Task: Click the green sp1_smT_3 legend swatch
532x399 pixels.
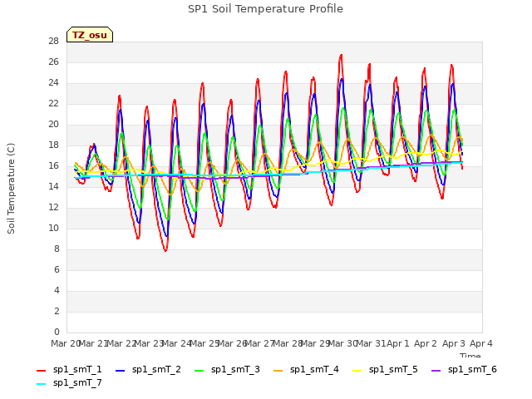Action: point(199,371)
